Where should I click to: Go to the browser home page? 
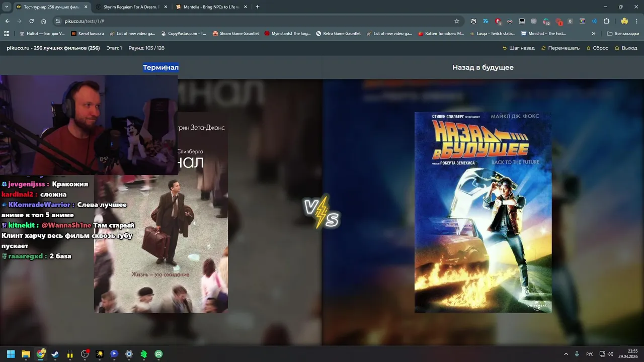(43, 21)
